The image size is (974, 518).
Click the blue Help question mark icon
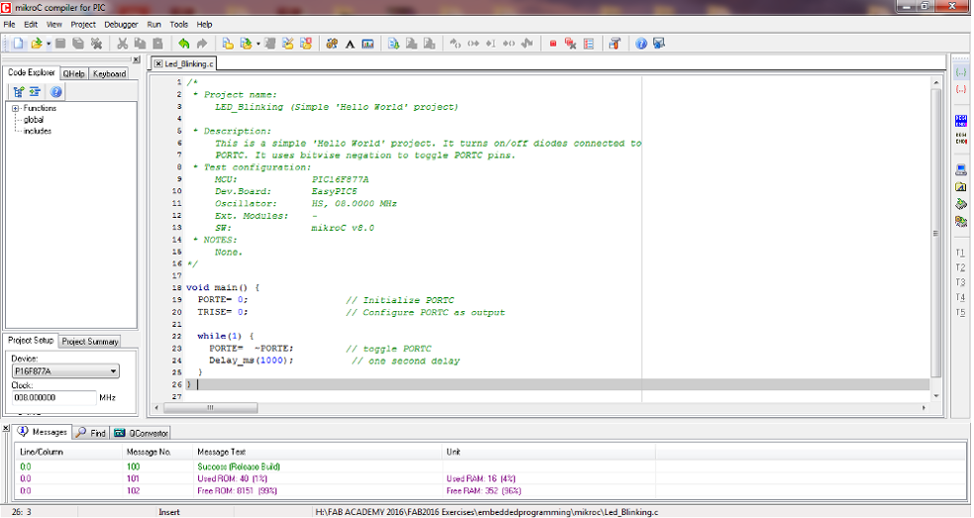pos(641,43)
